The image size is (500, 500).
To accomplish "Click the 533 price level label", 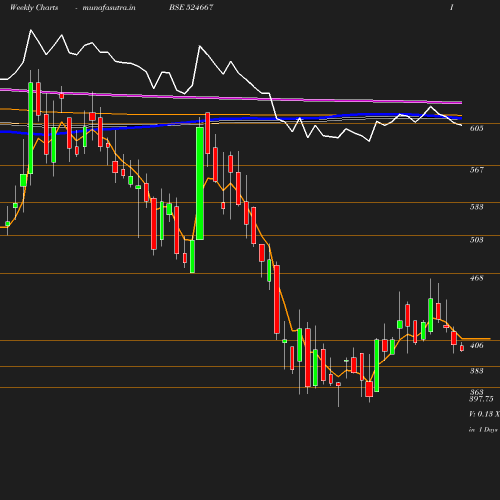I will [x=476, y=207].
